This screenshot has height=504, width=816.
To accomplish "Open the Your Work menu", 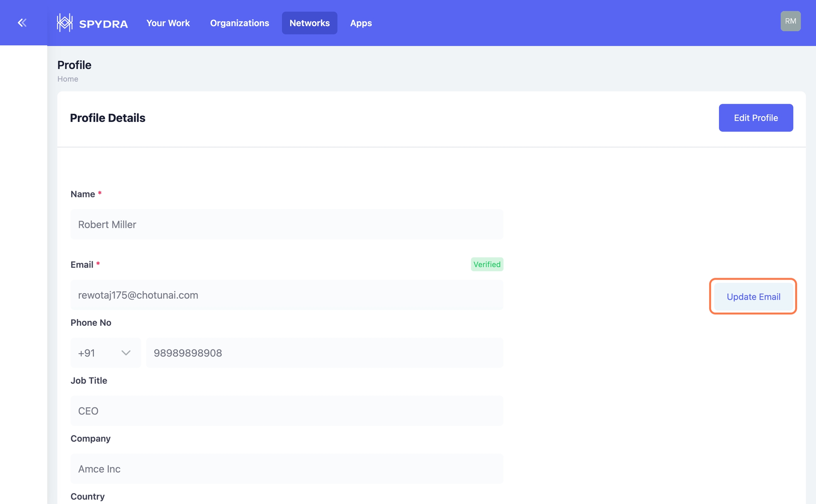I will (168, 23).
